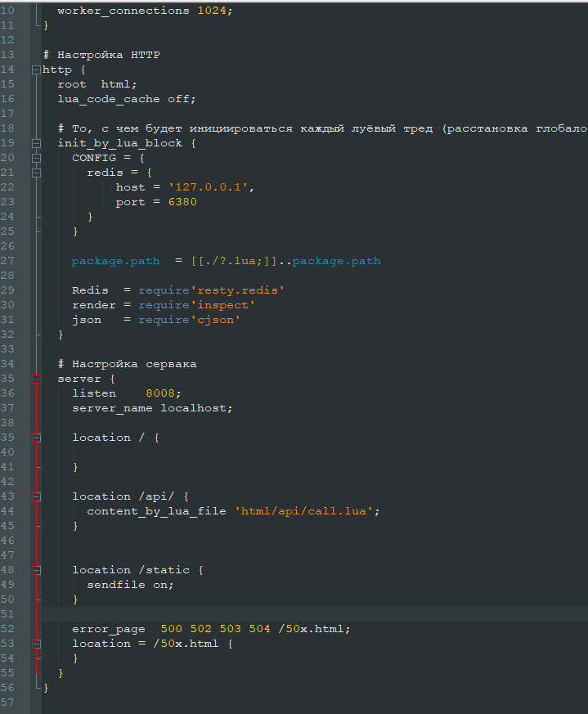This screenshot has width=588, height=714.
Task: Click 'localhost;' on line 37
Action: tap(196, 408)
